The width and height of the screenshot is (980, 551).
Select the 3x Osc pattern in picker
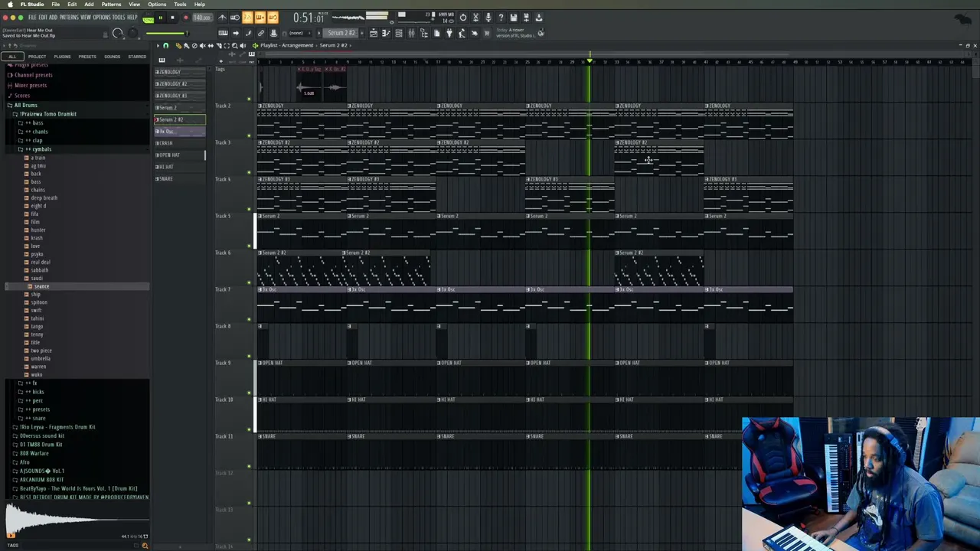[180, 132]
